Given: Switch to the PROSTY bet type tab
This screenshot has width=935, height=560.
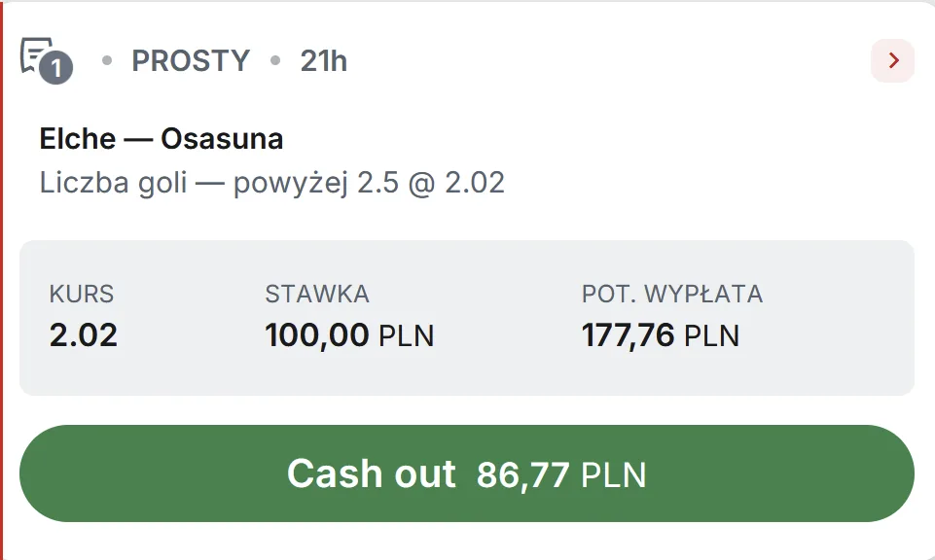Looking at the screenshot, I should [x=191, y=60].
